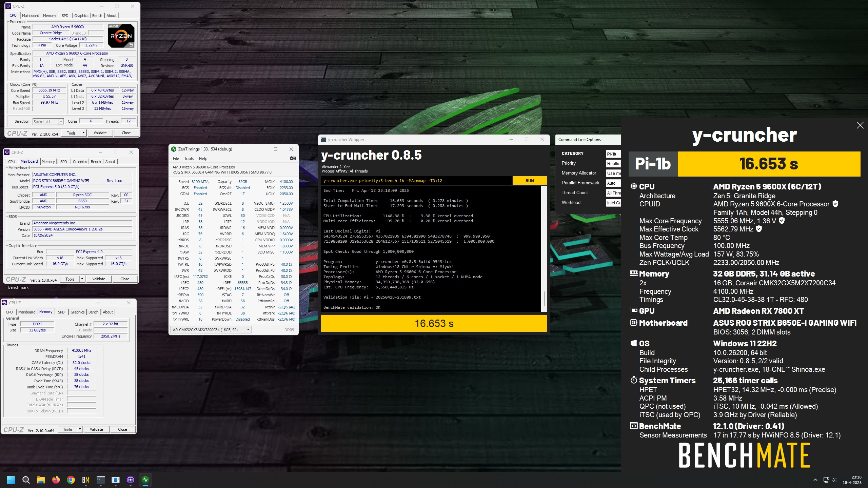Open the Windows Start menu
The width and height of the screenshot is (868, 488).
11,480
